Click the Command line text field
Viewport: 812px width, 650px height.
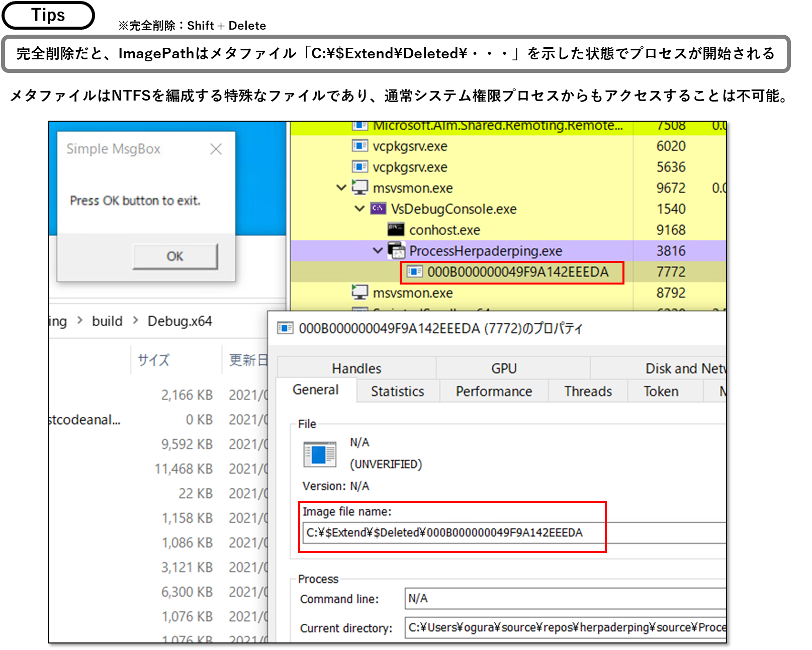[x=563, y=599]
